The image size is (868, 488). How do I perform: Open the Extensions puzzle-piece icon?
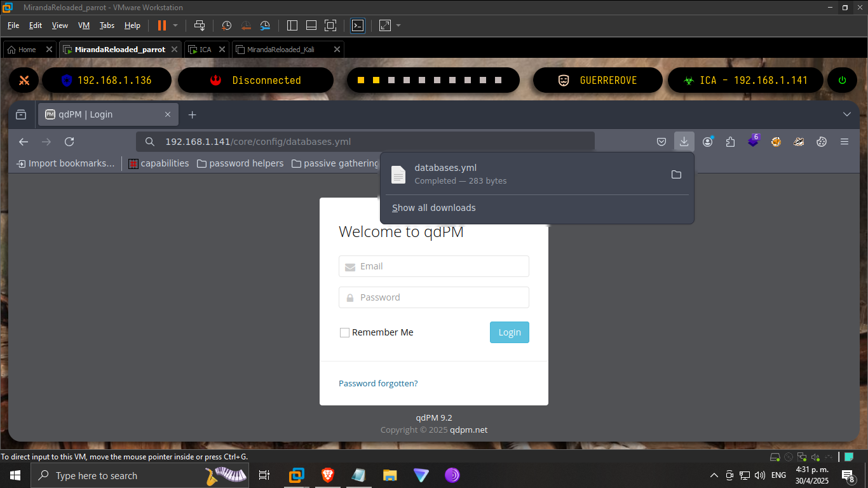730,142
